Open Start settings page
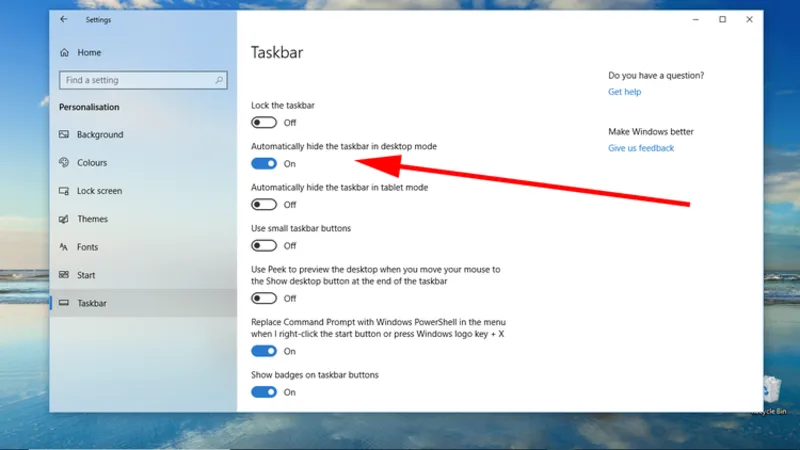800x450 pixels. (x=143, y=275)
